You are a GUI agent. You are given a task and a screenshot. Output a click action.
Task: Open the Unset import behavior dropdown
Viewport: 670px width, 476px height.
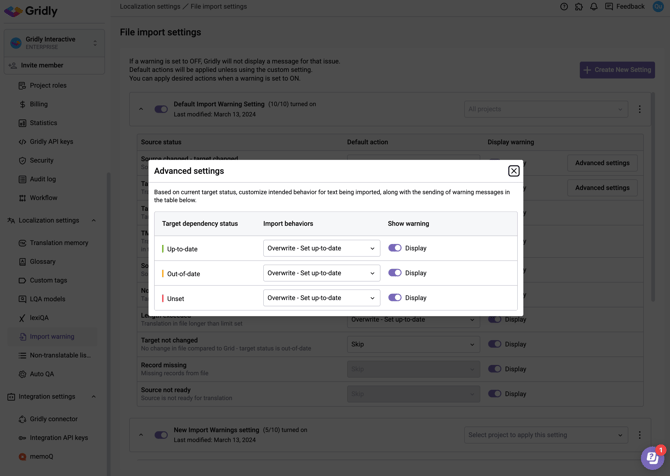tap(321, 298)
